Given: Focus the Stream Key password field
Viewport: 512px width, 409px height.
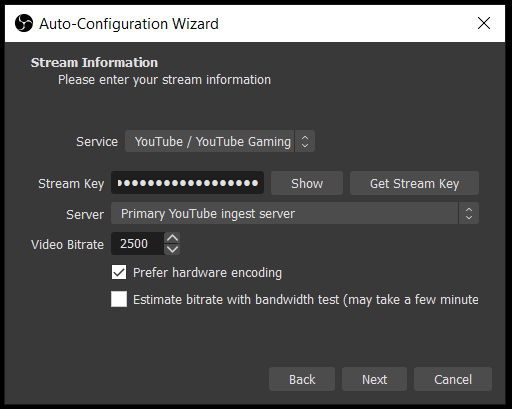Looking at the screenshot, I should (x=187, y=183).
